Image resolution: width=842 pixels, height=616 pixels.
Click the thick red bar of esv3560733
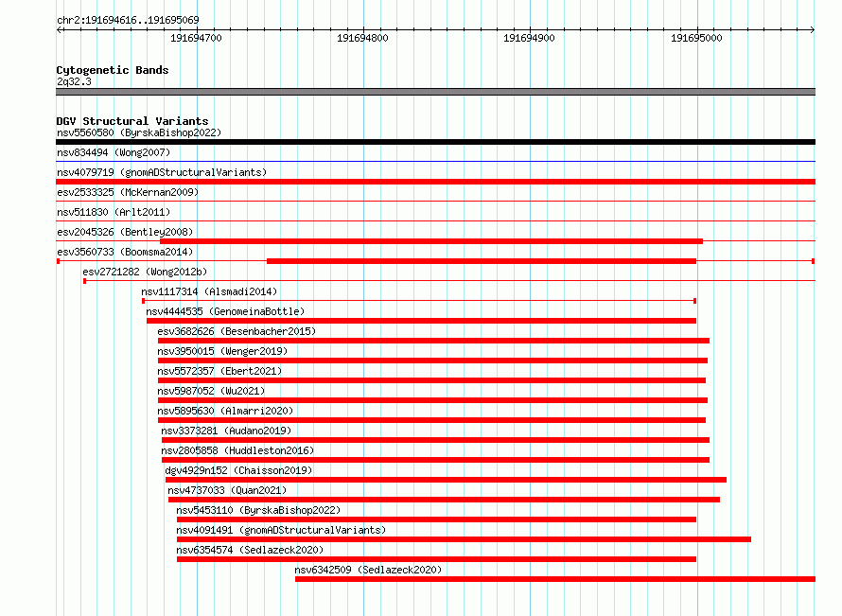click(x=482, y=261)
